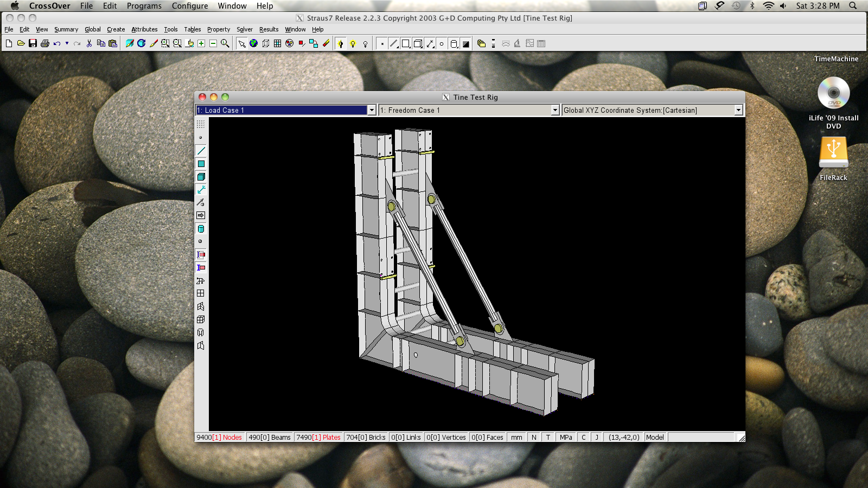Screen dimensions: 868x488
Task: Toggle the yellow light bulb entity display
Action: (353, 43)
